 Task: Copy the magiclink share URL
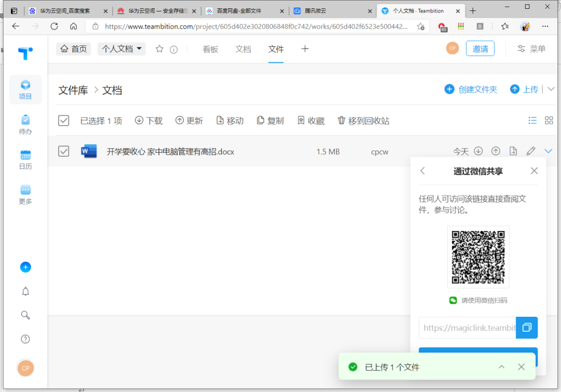coord(527,328)
